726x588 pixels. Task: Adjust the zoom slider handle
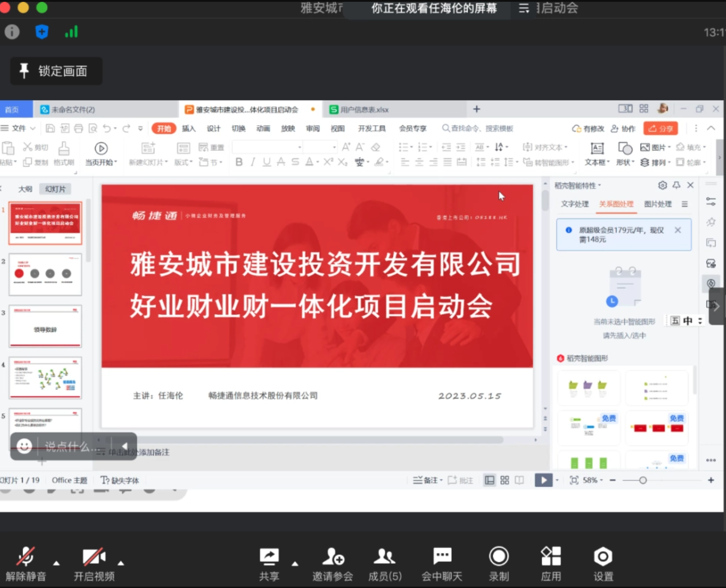(x=643, y=480)
